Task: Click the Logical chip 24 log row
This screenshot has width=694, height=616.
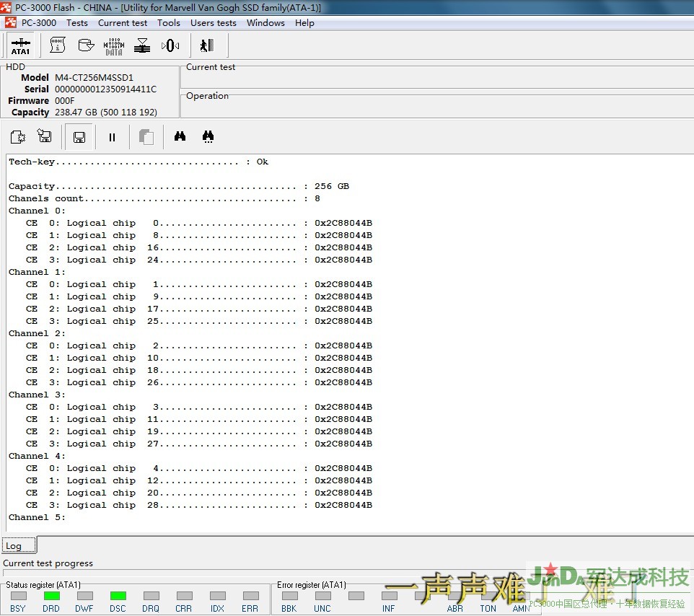Action: pos(198,260)
